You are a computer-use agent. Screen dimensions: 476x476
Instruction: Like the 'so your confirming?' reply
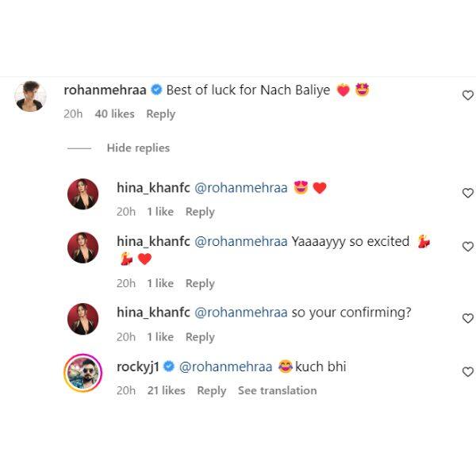(468, 318)
